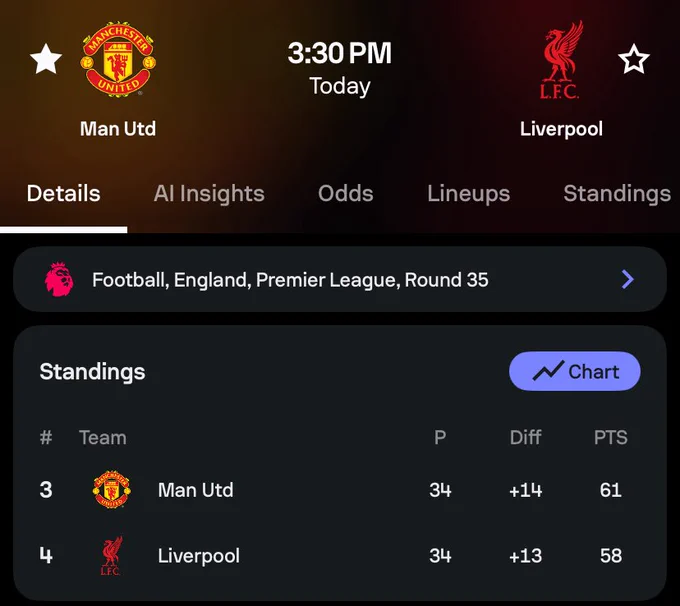Viewport: 680px width, 606px height.
Task: Select the Details tab
Action: (x=64, y=193)
